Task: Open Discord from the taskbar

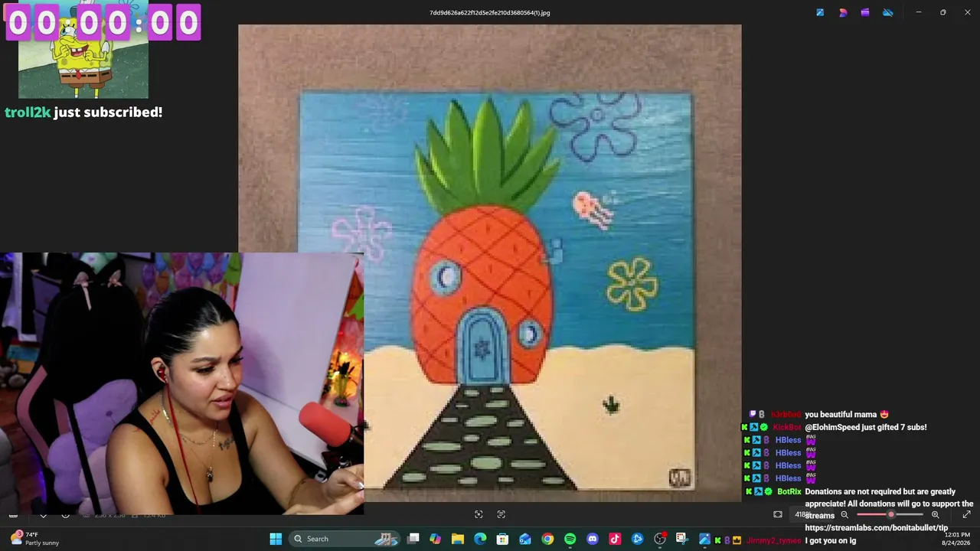Action: coord(592,539)
